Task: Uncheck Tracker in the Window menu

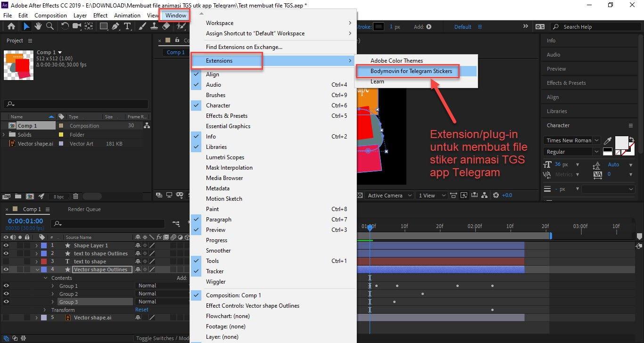Action: (272, 271)
